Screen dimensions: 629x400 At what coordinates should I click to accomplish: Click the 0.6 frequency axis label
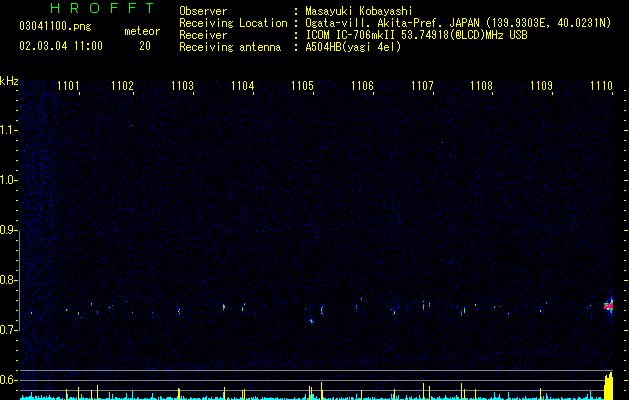point(8,380)
